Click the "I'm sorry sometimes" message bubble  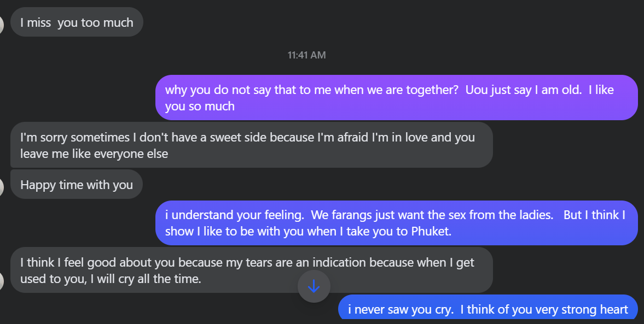[x=251, y=145]
